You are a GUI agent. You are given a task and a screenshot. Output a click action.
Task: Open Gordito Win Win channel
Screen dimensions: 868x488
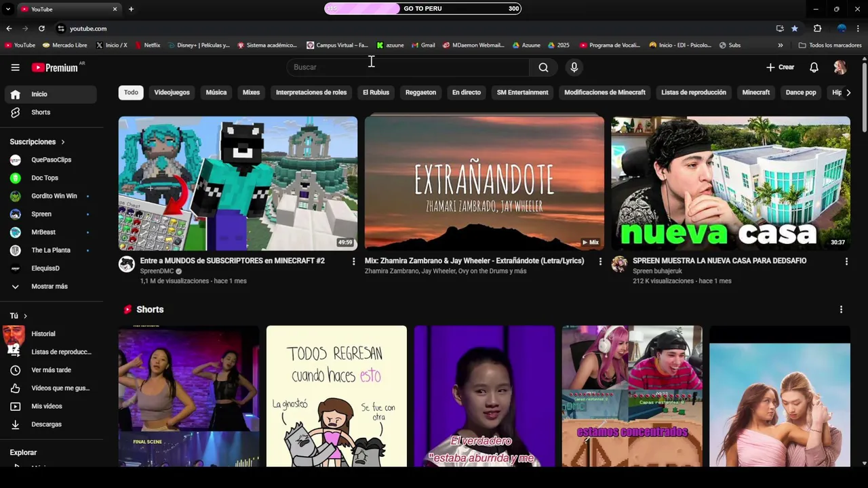(x=51, y=196)
